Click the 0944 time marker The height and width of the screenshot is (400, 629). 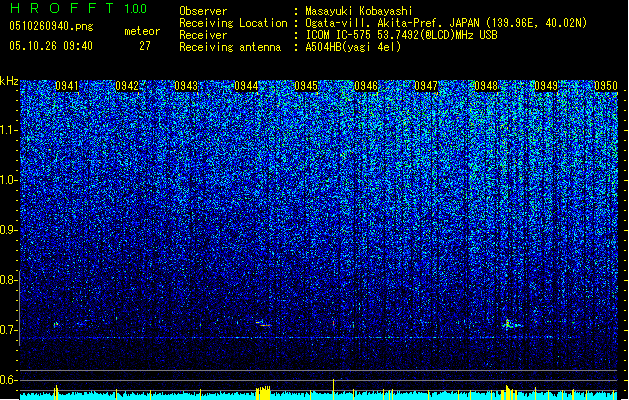coord(246,86)
